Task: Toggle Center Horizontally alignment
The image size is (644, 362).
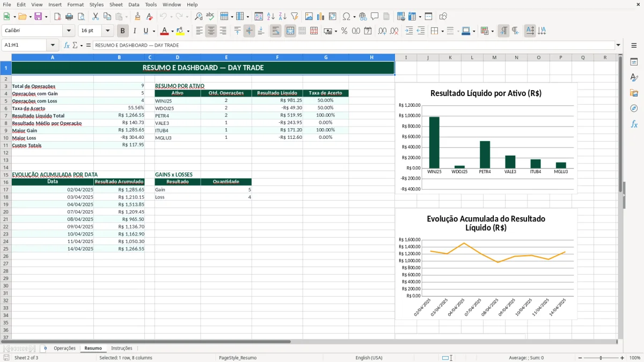Action: [211, 31]
